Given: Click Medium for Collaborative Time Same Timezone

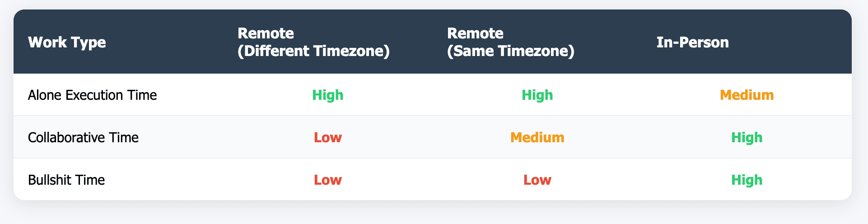Looking at the screenshot, I should 537,137.
